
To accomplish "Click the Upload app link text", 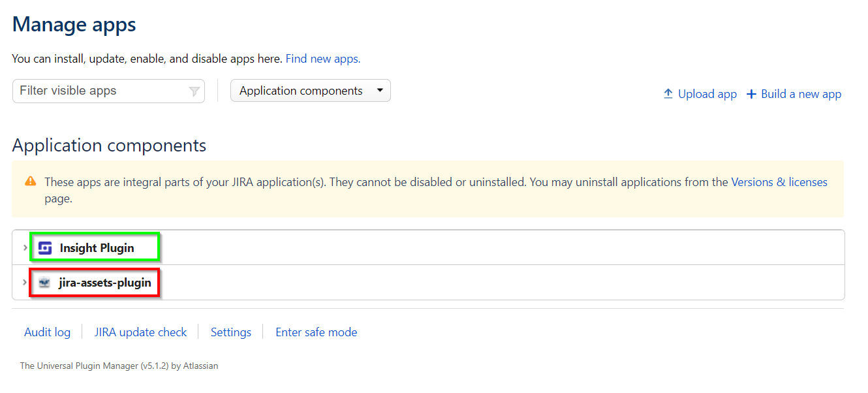I will (707, 94).
